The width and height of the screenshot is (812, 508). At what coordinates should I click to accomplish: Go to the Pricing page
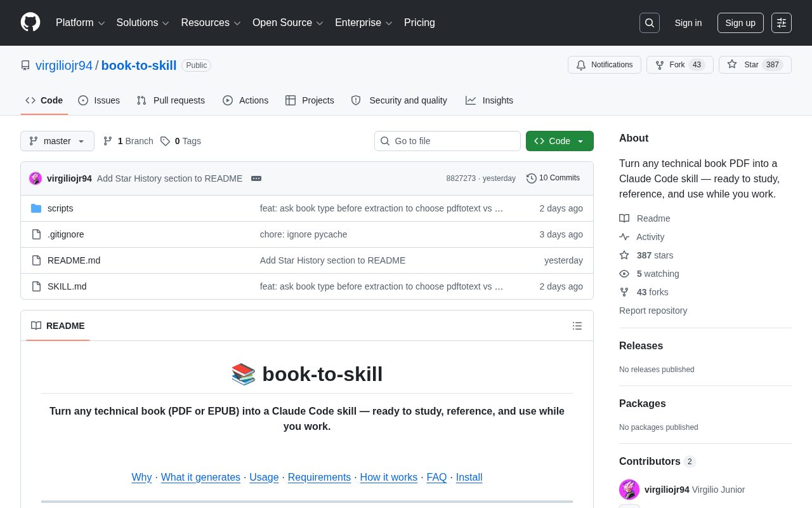tap(419, 23)
